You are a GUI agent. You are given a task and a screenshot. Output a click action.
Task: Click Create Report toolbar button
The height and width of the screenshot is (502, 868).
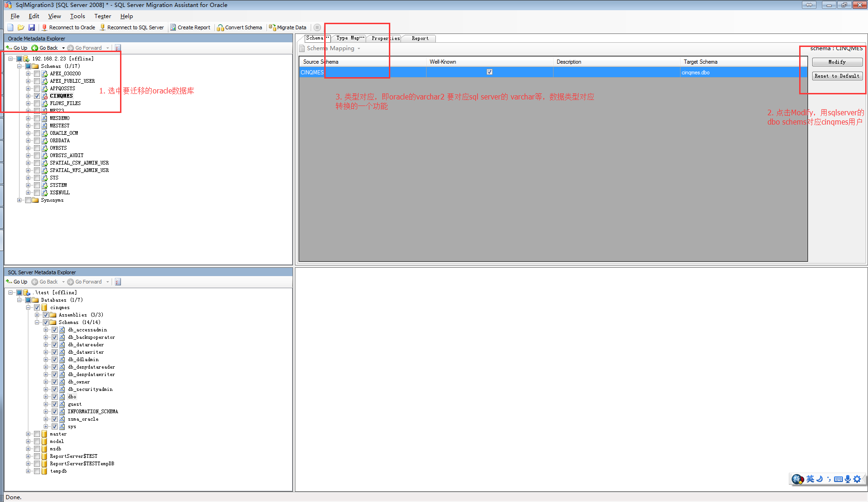[190, 27]
